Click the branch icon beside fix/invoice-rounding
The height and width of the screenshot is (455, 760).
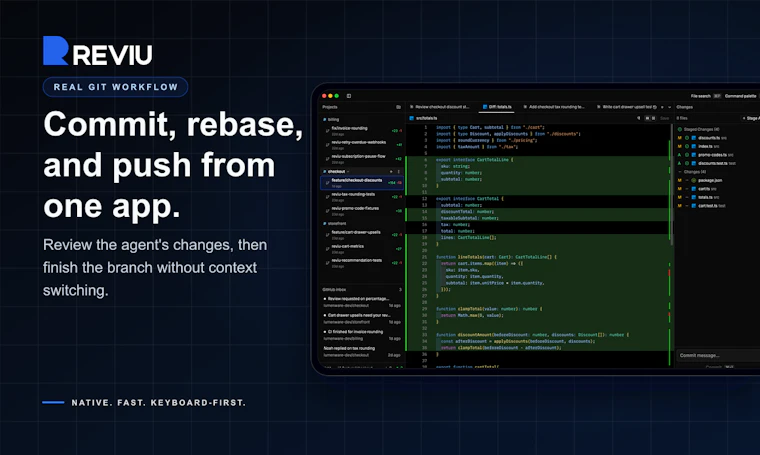click(328, 131)
